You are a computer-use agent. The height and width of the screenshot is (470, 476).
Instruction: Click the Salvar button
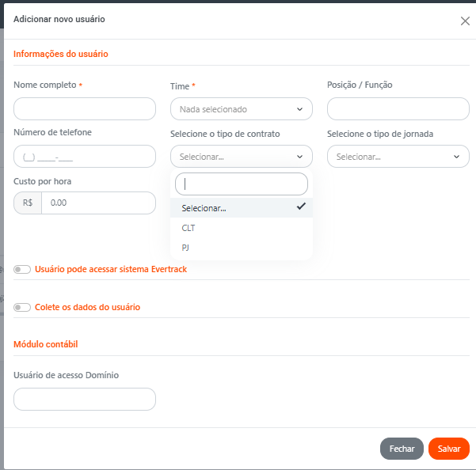click(x=448, y=449)
